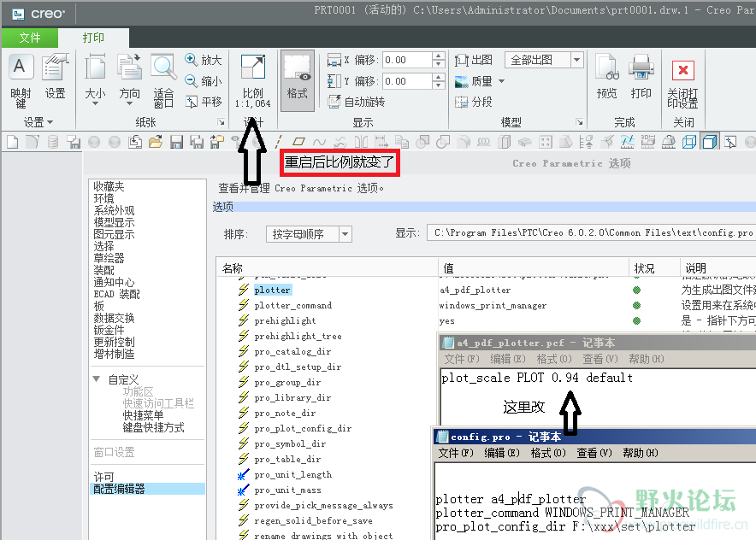Click in the Y 偏移 offset field
This screenshot has width=756, height=540.
pos(407,81)
